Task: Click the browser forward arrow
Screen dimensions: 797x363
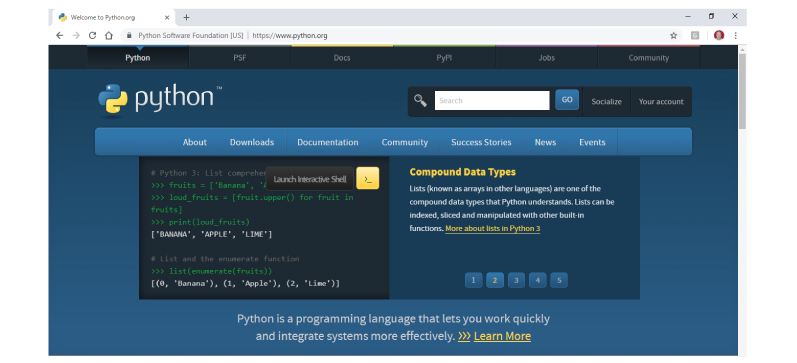Action: pyautogui.click(x=76, y=36)
